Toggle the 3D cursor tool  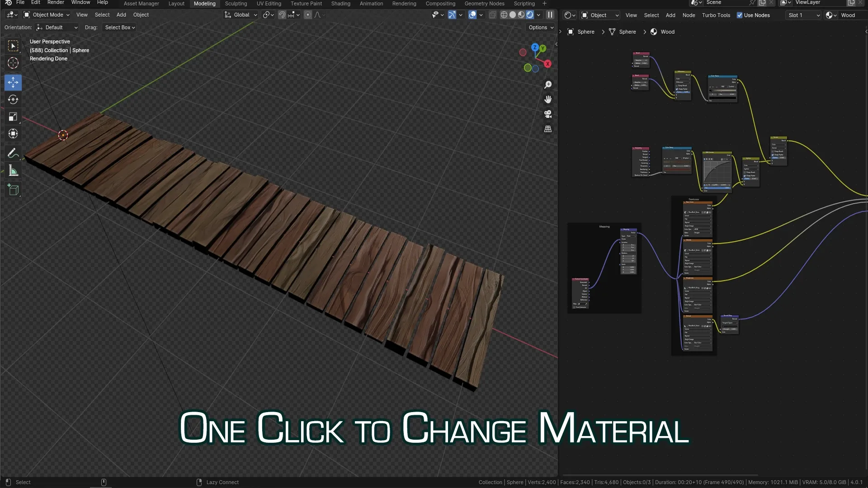coord(13,63)
